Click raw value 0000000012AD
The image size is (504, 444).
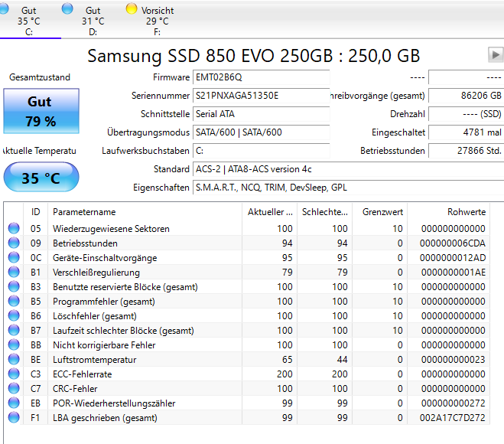453,258
